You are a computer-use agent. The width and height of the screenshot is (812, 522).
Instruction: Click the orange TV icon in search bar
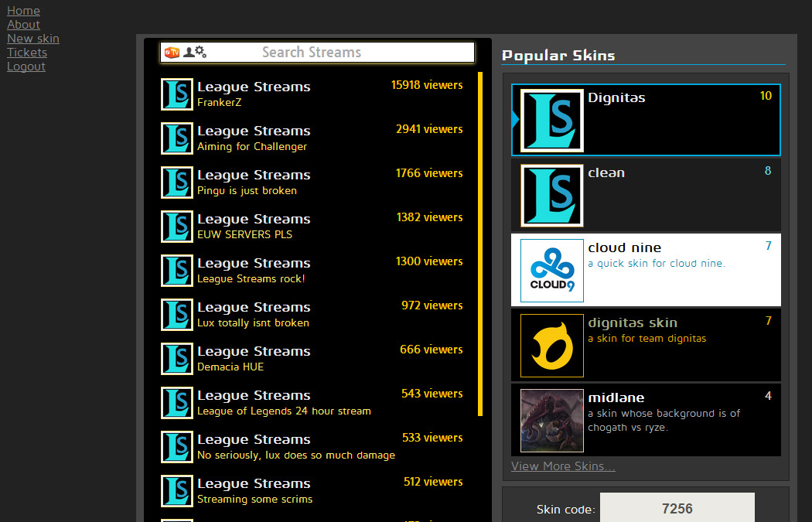coord(172,53)
